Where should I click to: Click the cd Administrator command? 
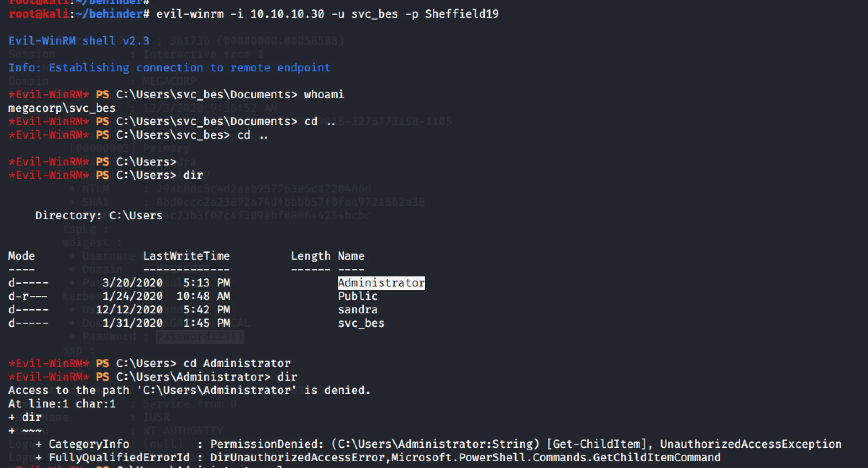(x=237, y=363)
